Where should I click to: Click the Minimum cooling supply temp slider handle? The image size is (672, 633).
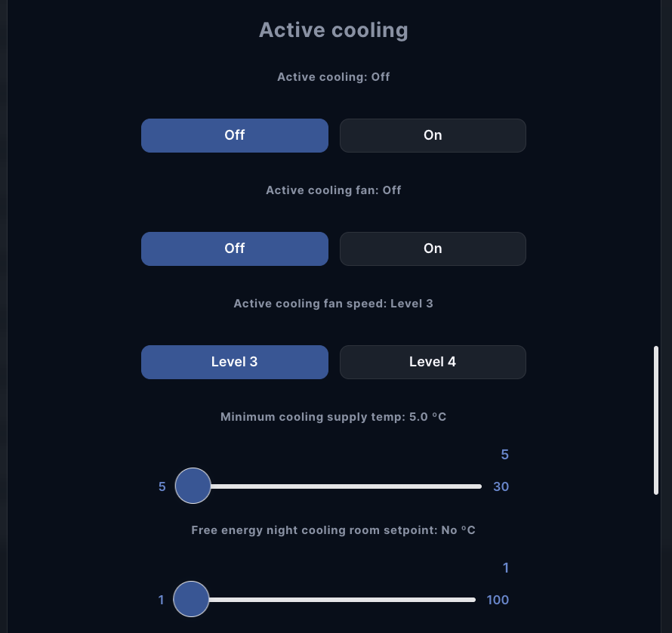[x=193, y=486]
